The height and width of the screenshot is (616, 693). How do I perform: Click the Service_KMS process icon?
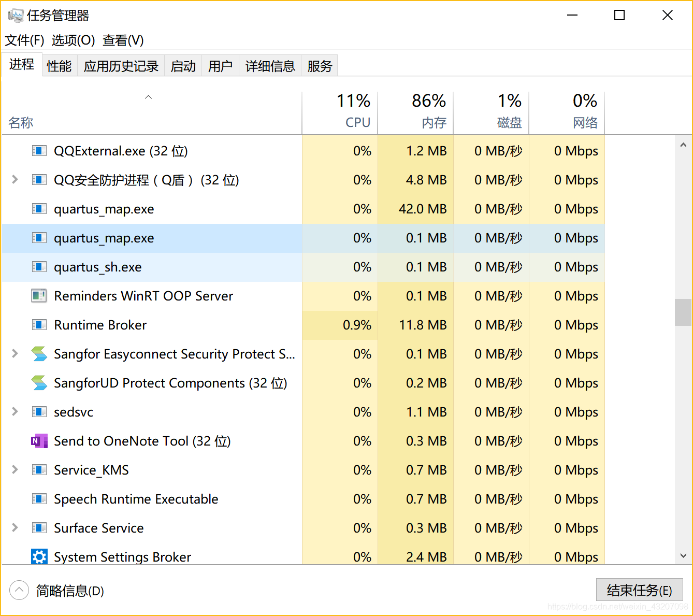(x=39, y=470)
